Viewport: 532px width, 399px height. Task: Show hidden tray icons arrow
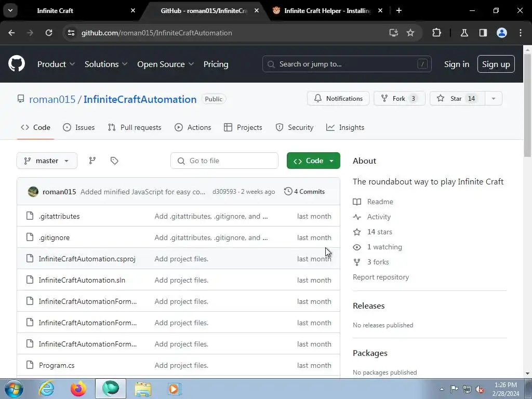(x=442, y=389)
